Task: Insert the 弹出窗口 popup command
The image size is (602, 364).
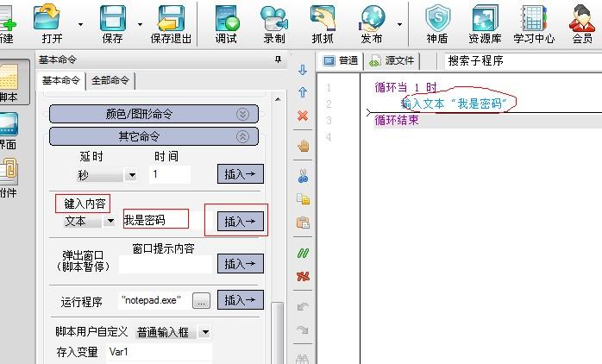Action: coord(241,263)
